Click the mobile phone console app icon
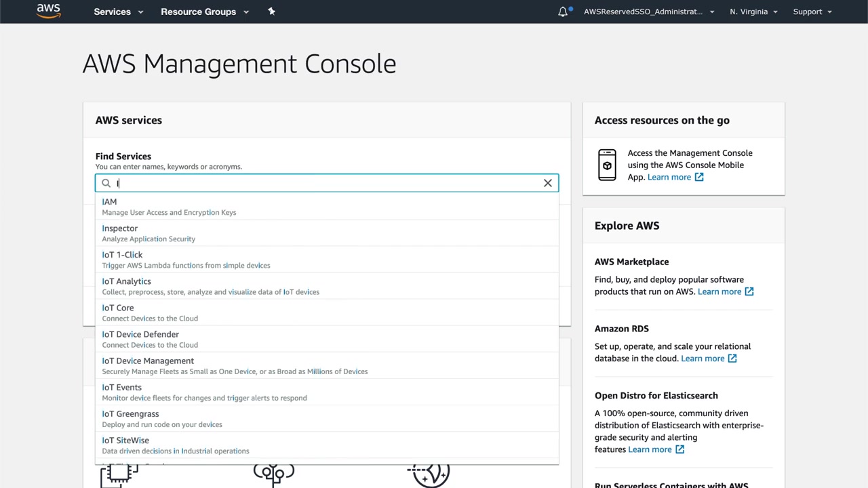The height and width of the screenshot is (488, 868). click(x=607, y=165)
